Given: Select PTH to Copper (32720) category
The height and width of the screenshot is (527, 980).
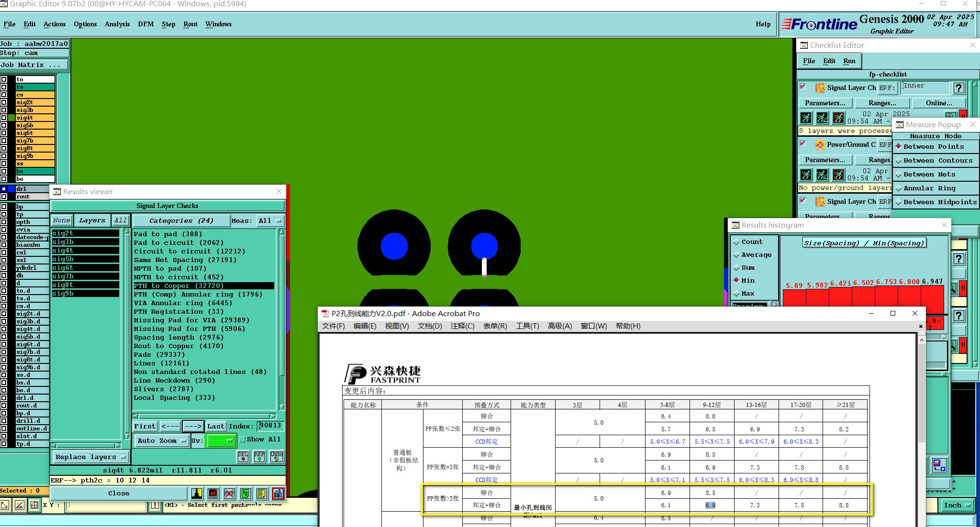Looking at the screenshot, I should point(204,286).
